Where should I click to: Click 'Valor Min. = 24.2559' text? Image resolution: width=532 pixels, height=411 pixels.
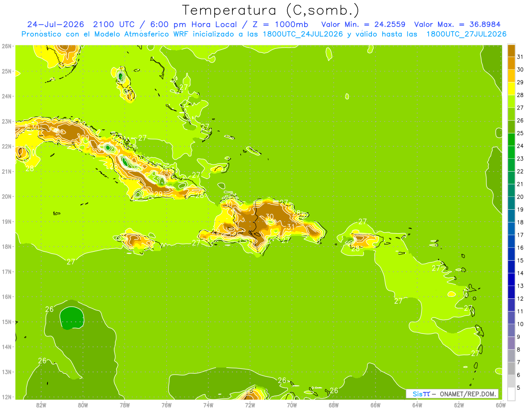pyautogui.click(x=363, y=24)
